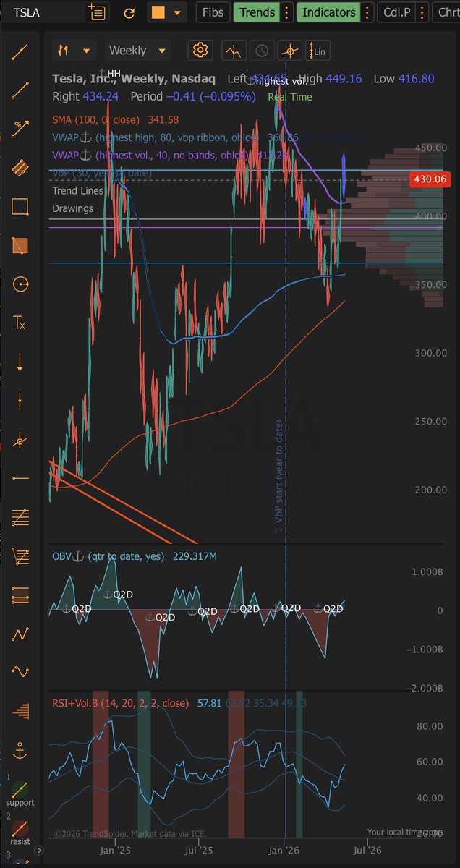Choose the resist line preset

pos(20,832)
